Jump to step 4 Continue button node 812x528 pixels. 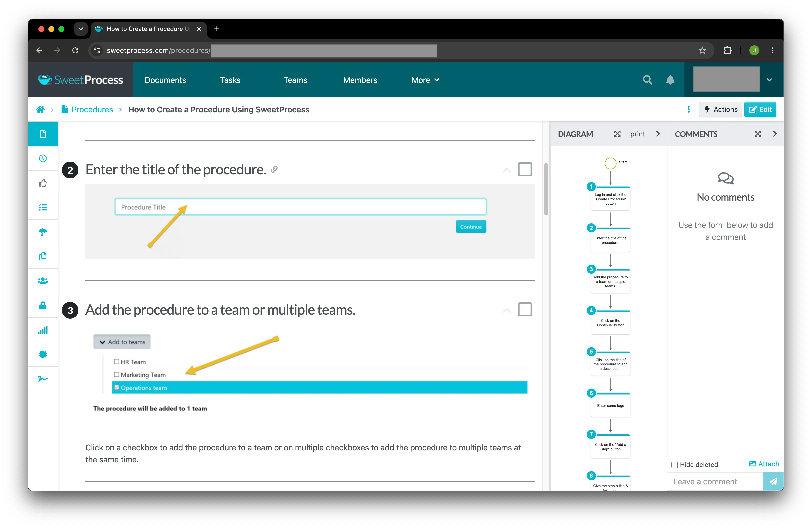click(x=610, y=323)
